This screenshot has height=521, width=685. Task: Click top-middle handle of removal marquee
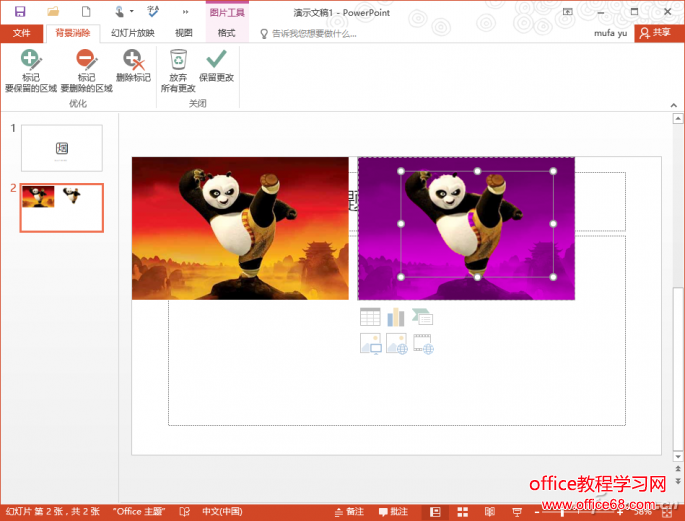[x=477, y=171]
